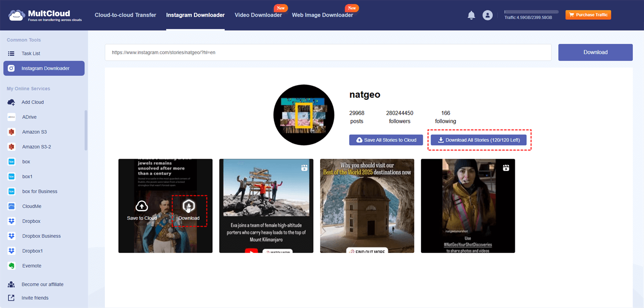Select Instagram Downloader in the sidebar
The width and height of the screenshot is (644, 308).
44,68
